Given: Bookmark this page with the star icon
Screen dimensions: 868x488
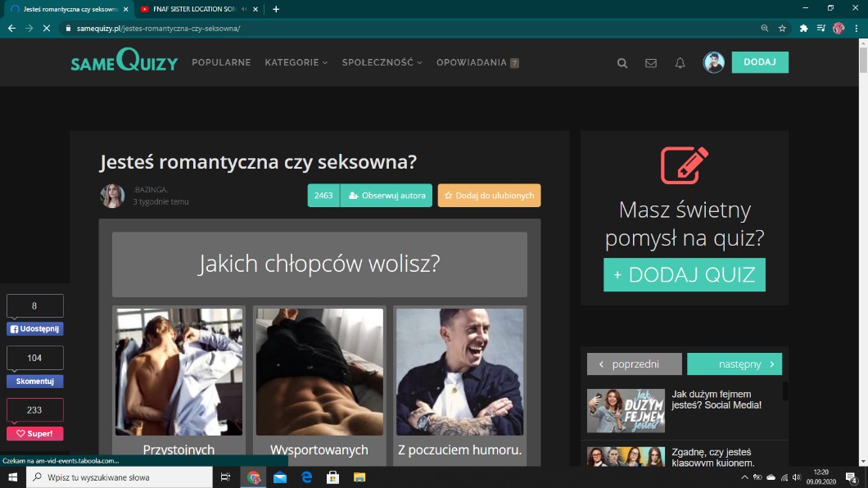Looking at the screenshot, I should point(782,28).
